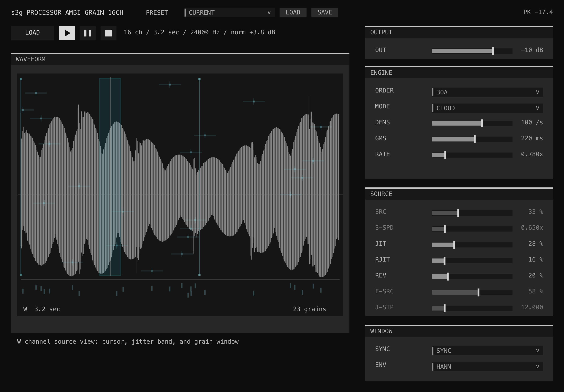Adjust the RJIT slider

tap(472, 261)
